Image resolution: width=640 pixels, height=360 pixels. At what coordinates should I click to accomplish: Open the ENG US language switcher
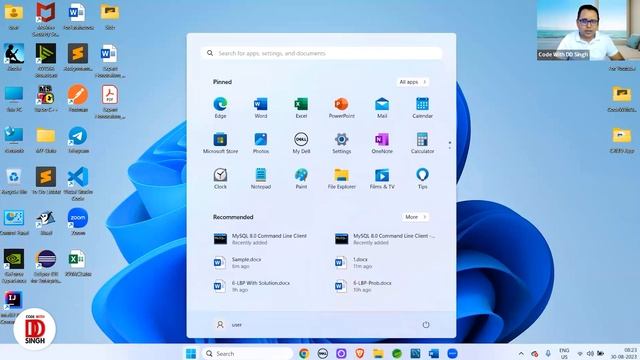(564, 353)
